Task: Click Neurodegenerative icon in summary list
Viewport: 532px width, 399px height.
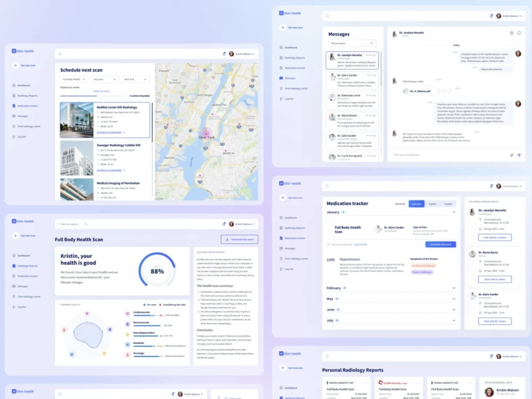Action: coord(128,334)
